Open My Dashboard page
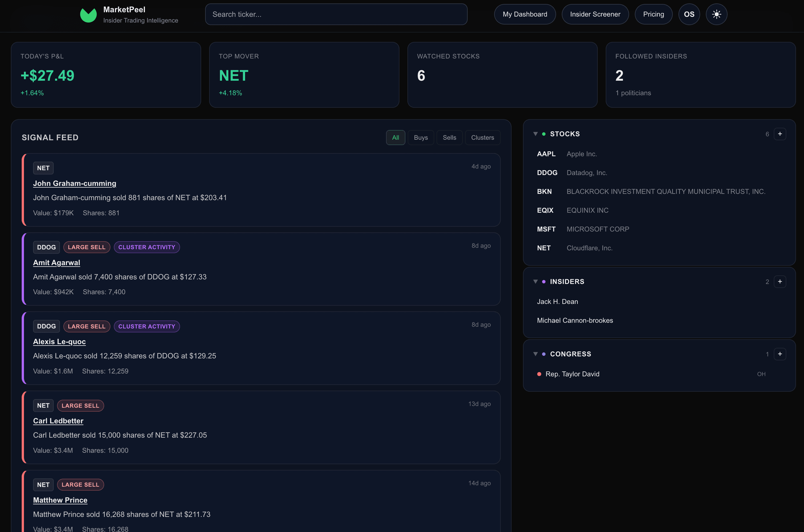804x532 pixels. click(525, 14)
